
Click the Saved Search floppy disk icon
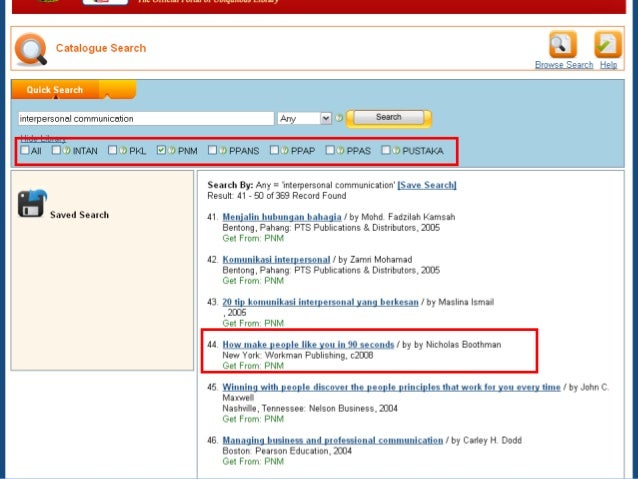click(x=33, y=203)
